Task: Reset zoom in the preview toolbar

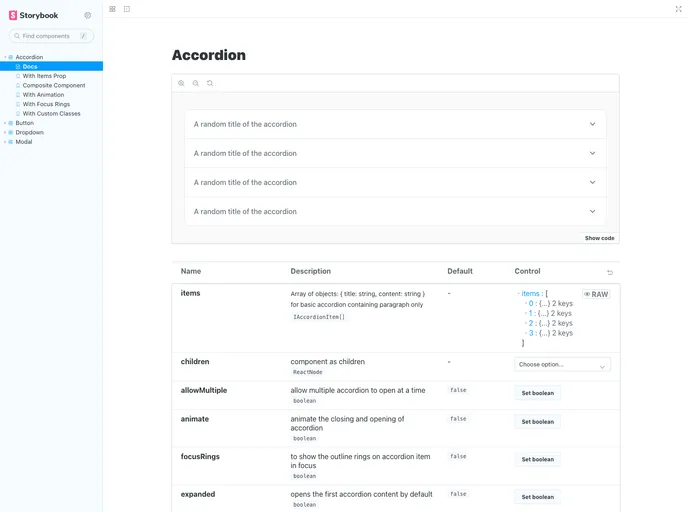Action: point(210,83)
